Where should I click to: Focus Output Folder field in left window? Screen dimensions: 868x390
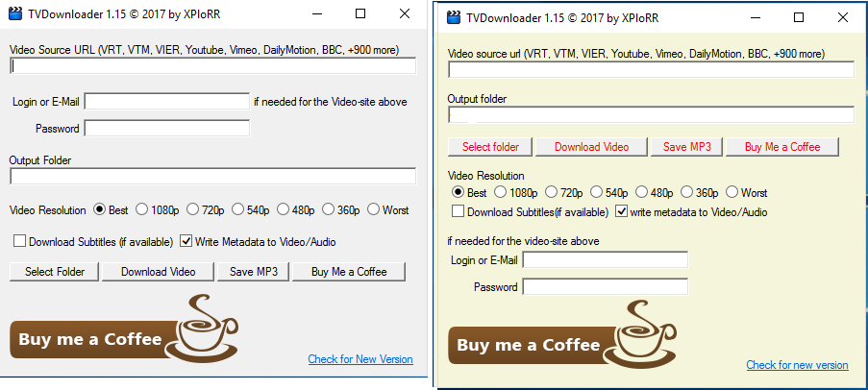tap(212, 177)
